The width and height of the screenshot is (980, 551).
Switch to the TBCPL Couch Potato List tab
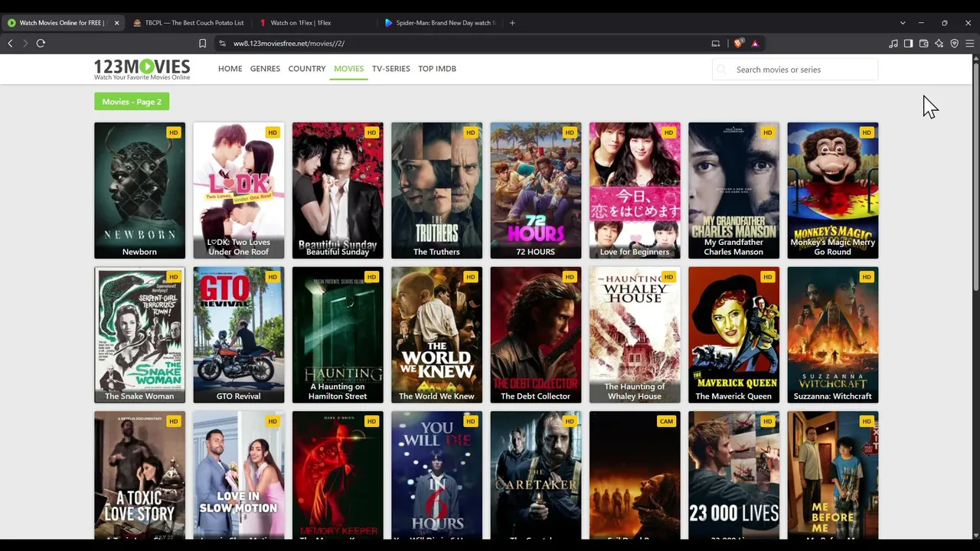188,23
